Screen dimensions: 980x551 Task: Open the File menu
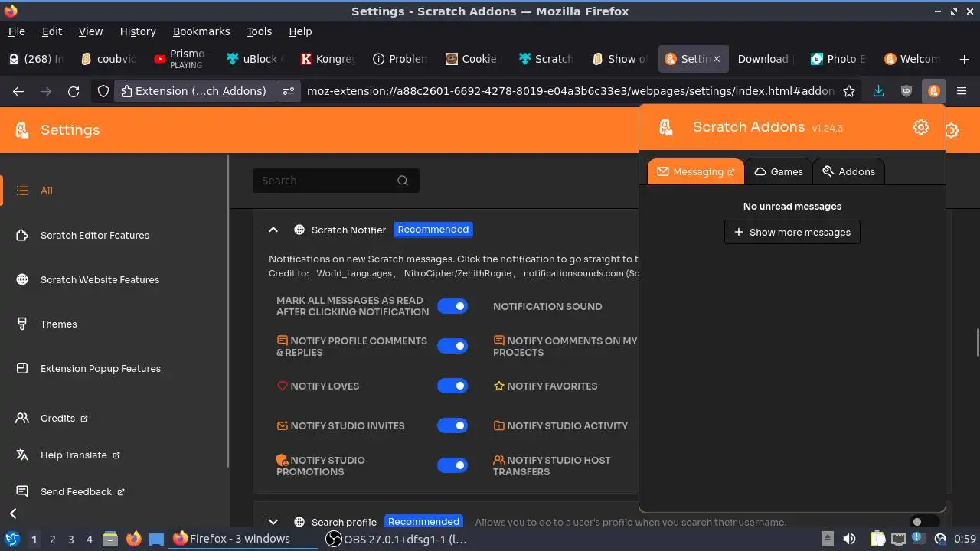17,31
